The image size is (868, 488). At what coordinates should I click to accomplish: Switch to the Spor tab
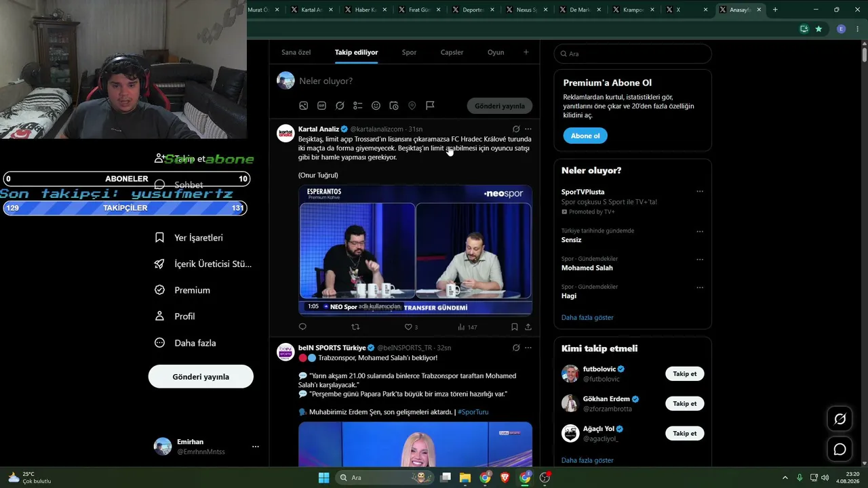coord(409,52)
